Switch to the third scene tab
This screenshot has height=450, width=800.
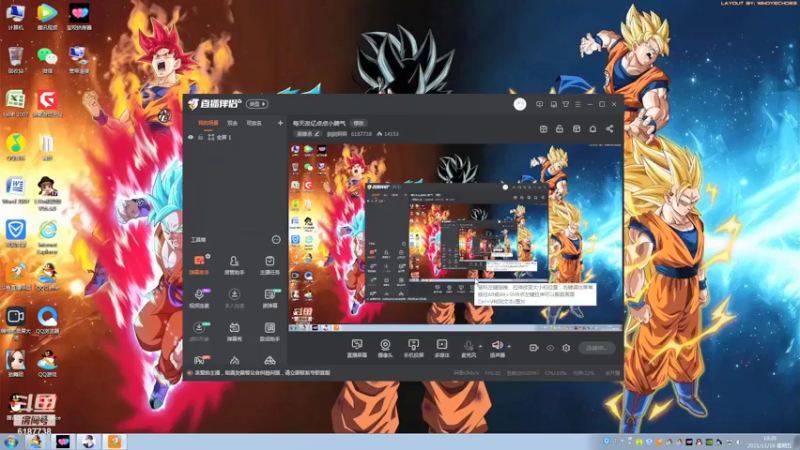click(254, 123)
